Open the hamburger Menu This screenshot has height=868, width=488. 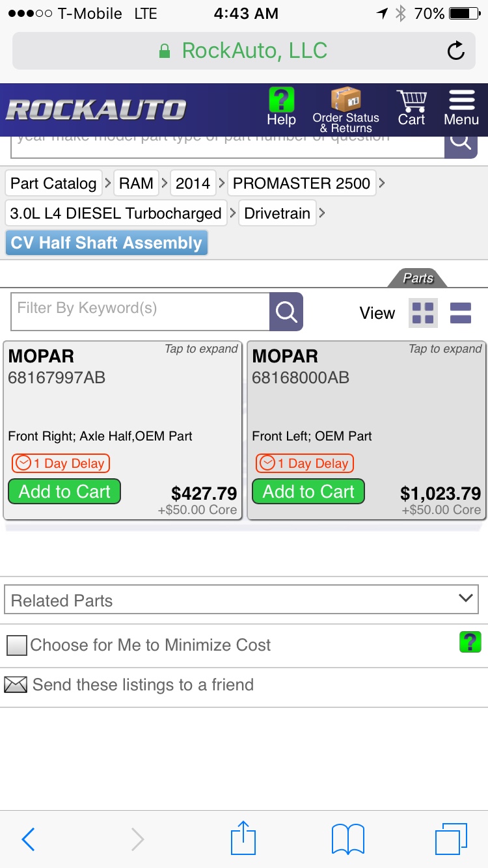(461, 107)
